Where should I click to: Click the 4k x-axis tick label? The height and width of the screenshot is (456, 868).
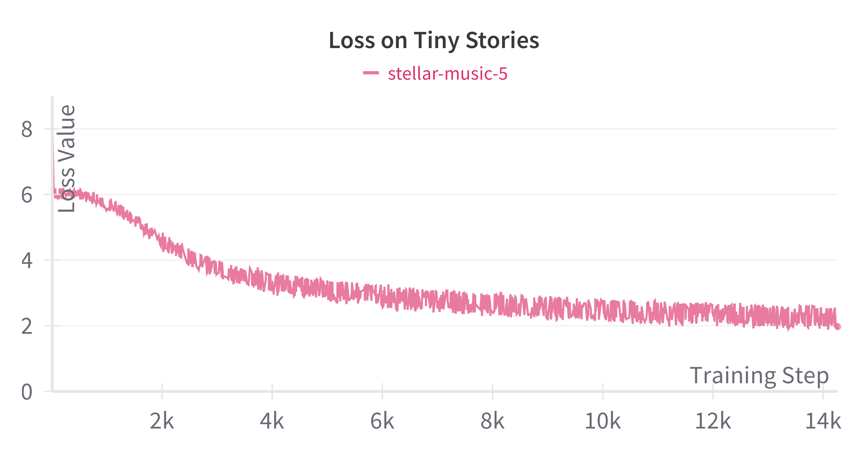[272, 421]
